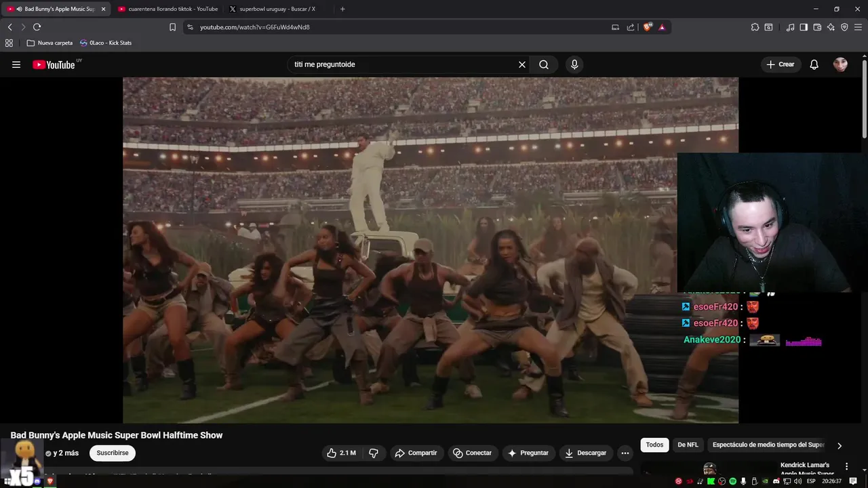Open the account avatar menu
The height and width of the screenshot is (488, 868).
click(840, 64)
